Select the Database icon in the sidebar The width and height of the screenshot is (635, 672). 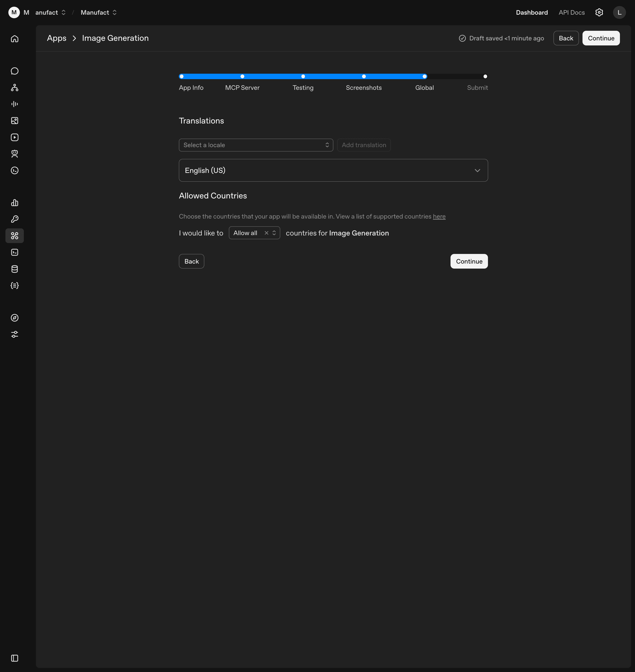pyautogui.click(x=15, y=269)
